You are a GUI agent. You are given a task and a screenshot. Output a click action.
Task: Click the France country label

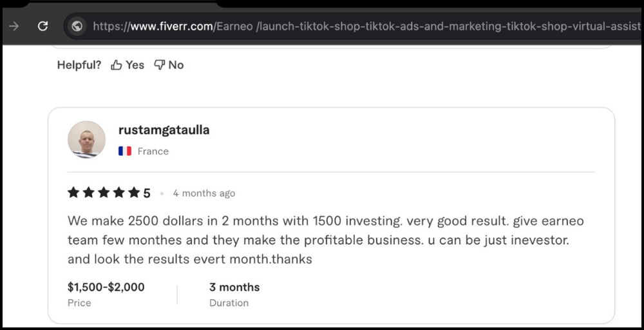click(153, 151)
